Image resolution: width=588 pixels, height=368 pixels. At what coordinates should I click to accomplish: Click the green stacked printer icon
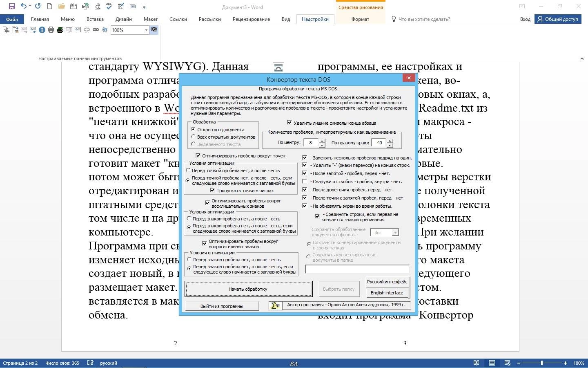(60, 30)
